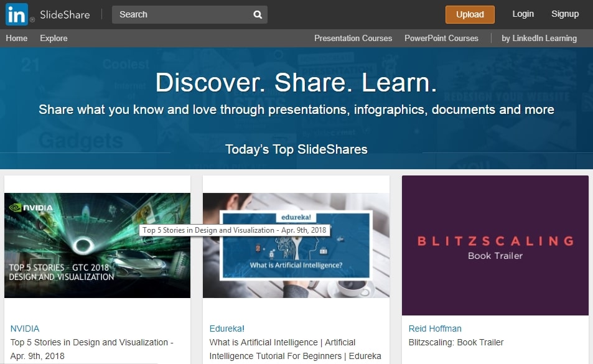
Task: Open the Edureka Artificial Intelligence thumbnail
Action: click(296, 245)
